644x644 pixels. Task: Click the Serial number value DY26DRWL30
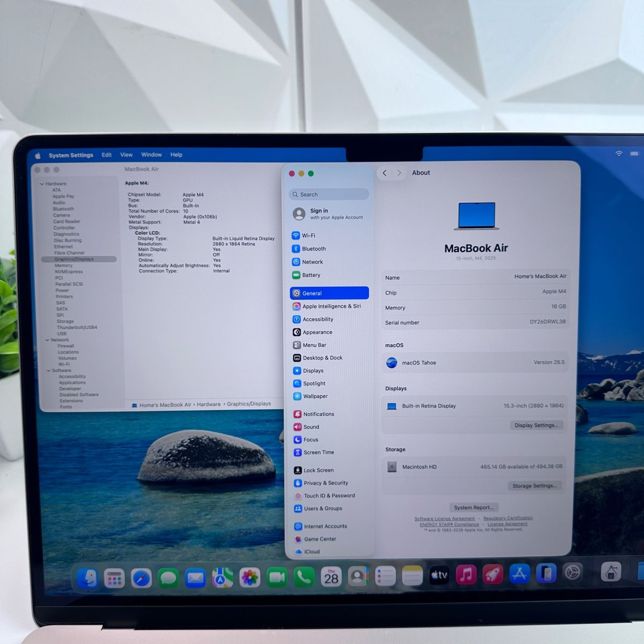tap(547, 322)
